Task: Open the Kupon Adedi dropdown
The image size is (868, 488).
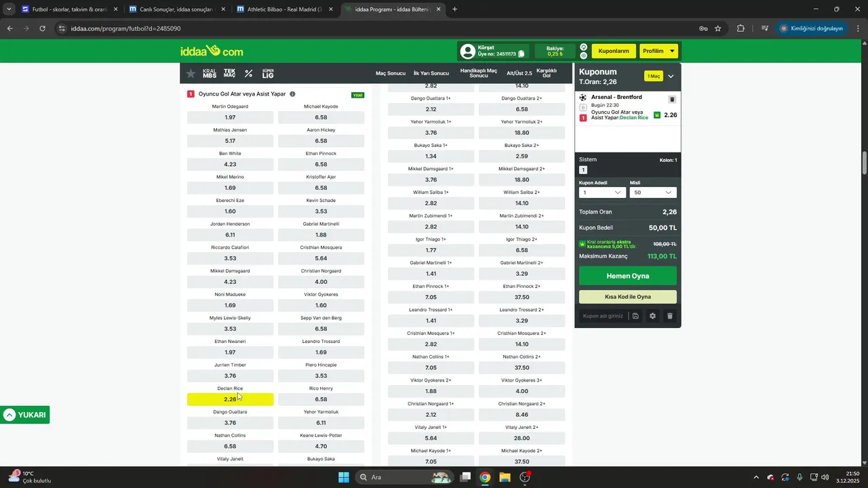Action: (x=602, y=192)
